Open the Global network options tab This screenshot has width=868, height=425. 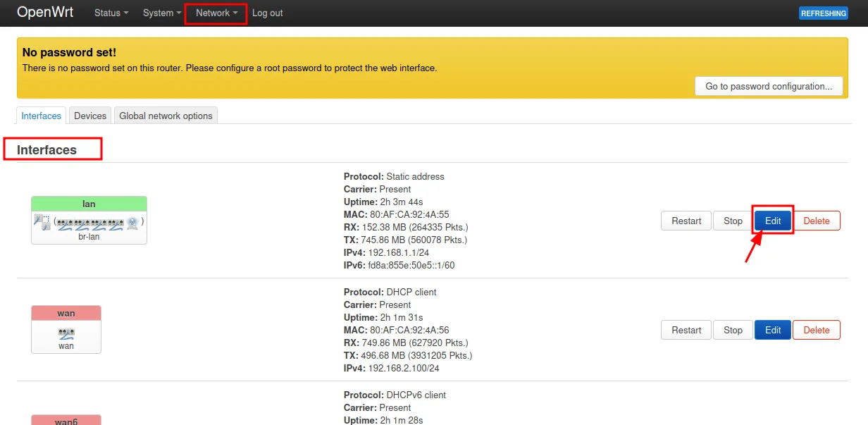point(166,116)
